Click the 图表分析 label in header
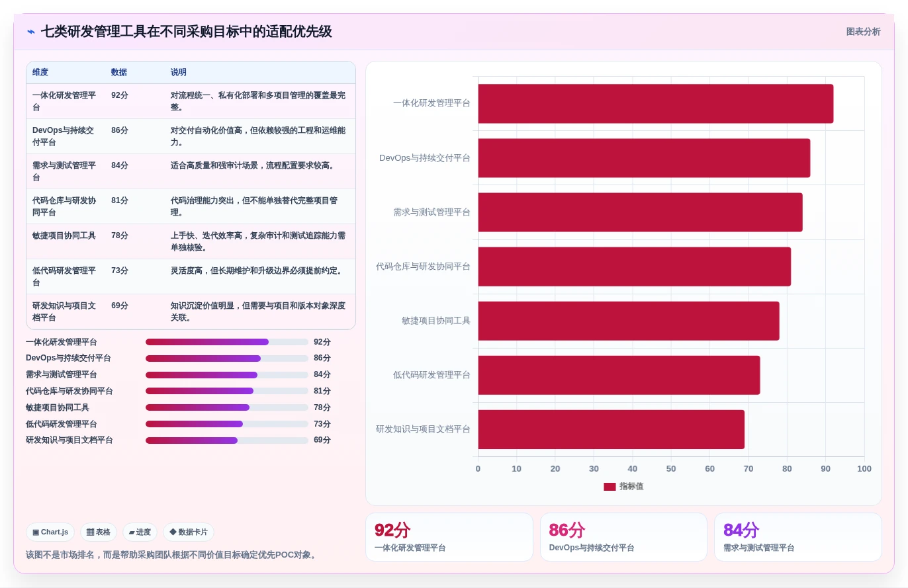The width and height of the screenshot is (908, 588). 863,32
